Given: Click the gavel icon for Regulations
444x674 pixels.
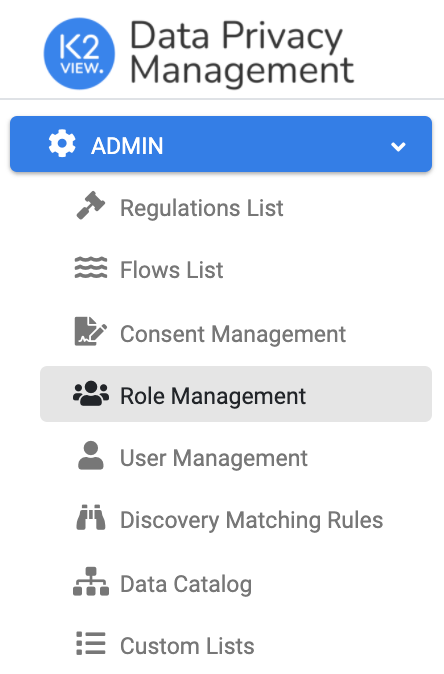Looking at the screenshot, I should [x=91, y=206].
